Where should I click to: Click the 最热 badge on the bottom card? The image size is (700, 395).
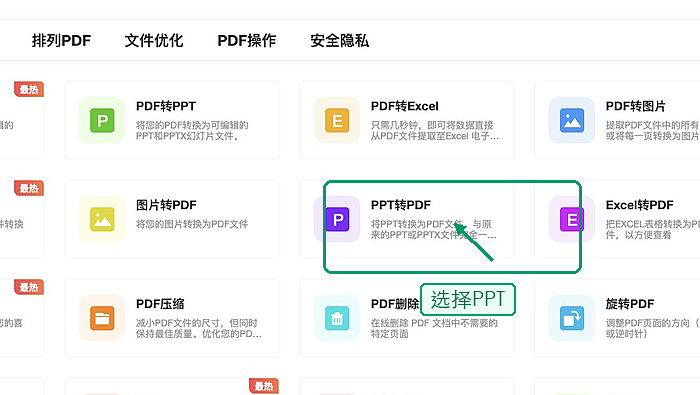pyautogui.click(x=264, y=386)
